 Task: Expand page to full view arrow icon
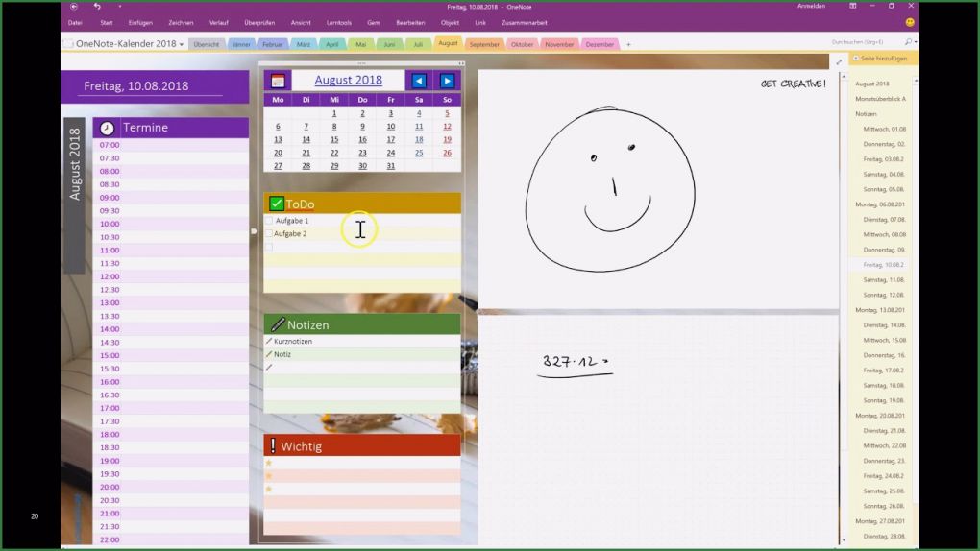[839, 61]
